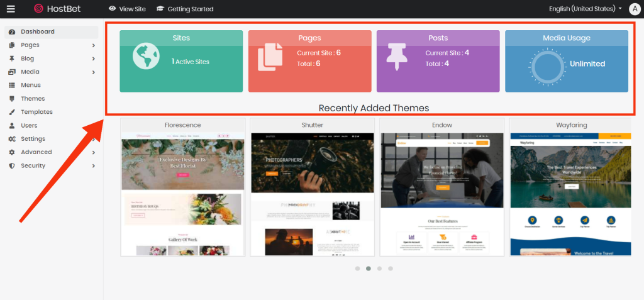Open the Endow theme thumbnail
Viewport: 644px width, 300px height.
[x=442, y=194]
